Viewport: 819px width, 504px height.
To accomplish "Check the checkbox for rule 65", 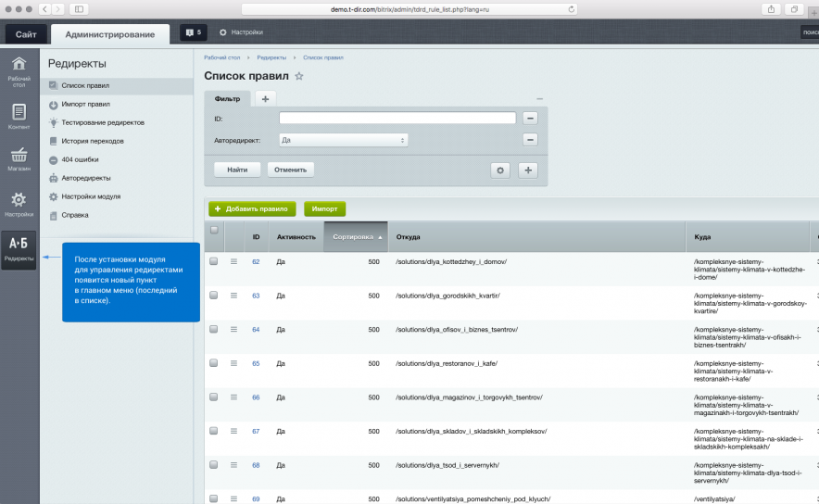I will 214,363.
